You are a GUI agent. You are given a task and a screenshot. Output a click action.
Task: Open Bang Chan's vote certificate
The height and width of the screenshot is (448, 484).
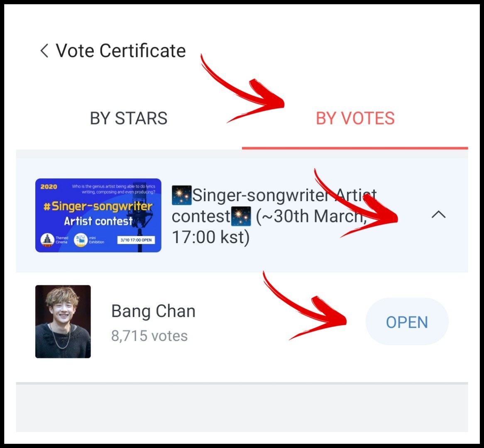[x=407, y=321]
